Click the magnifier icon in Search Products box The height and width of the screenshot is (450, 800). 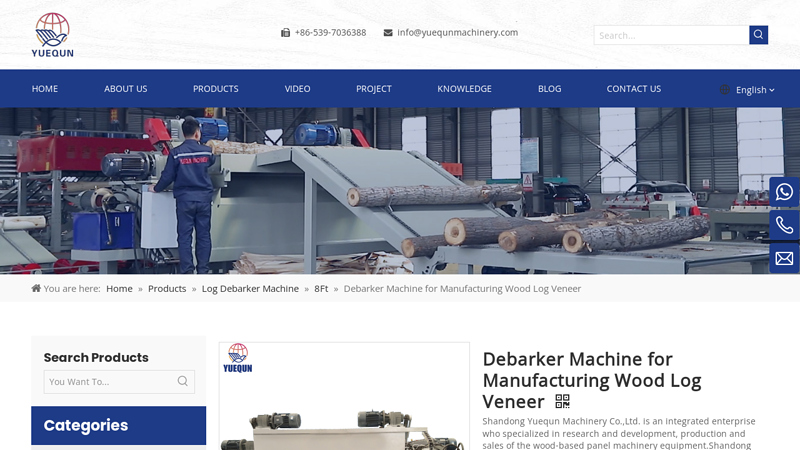pos(183,381)
